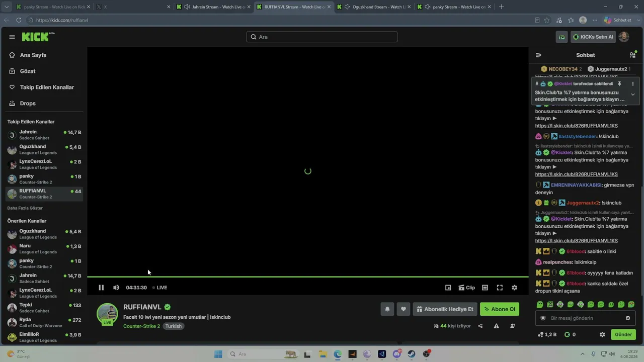Open the Kick profile avatar menu
The width and height of the screenshot is (644, 362).
624,37
